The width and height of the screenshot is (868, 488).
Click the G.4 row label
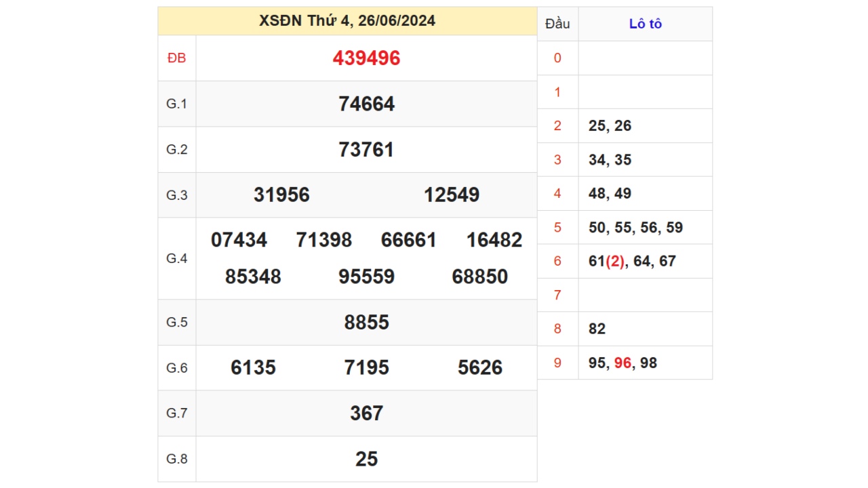[x=177, y=258]
